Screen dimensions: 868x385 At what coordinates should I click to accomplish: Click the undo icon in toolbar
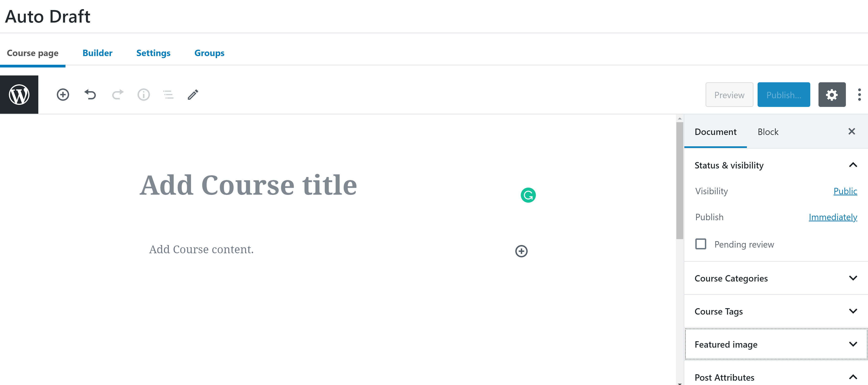pyautogui.click(x=90, y=94)
